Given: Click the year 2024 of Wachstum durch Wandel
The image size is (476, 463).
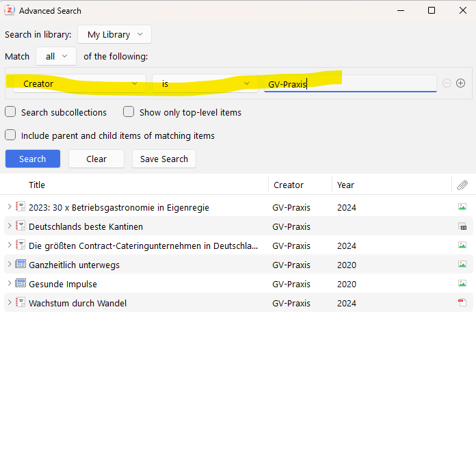Looking at the screenshot, I should 346,303.
